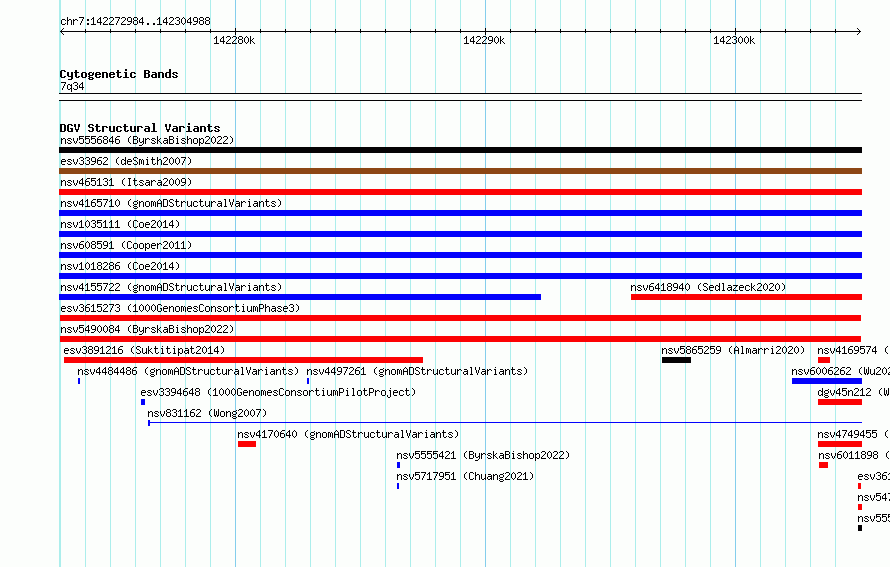Click the small red nsv6011898 bar
Image resolution: width=890 pixels, height=567 pixels.
coord(824,465)
